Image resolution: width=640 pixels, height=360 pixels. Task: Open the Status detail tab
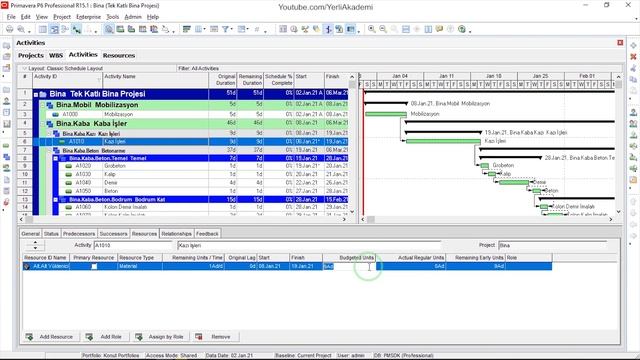tap(51, 233)
